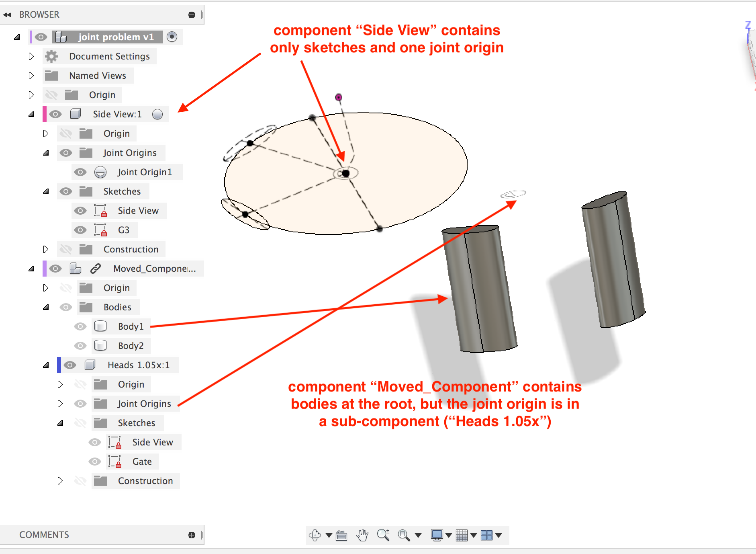This screenshot has height=554, width=756.
Task: Expand the Document Settings item
Action: pos(31,56)
